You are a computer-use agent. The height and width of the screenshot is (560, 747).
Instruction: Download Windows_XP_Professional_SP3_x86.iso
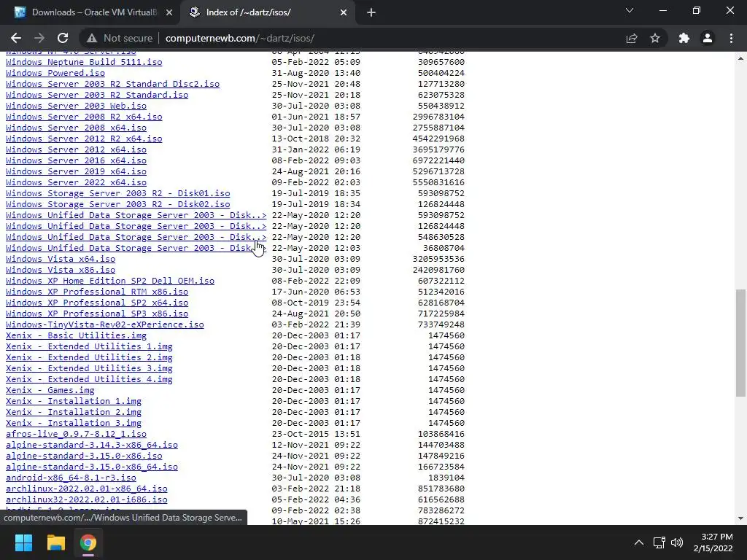tap(97, 314)
